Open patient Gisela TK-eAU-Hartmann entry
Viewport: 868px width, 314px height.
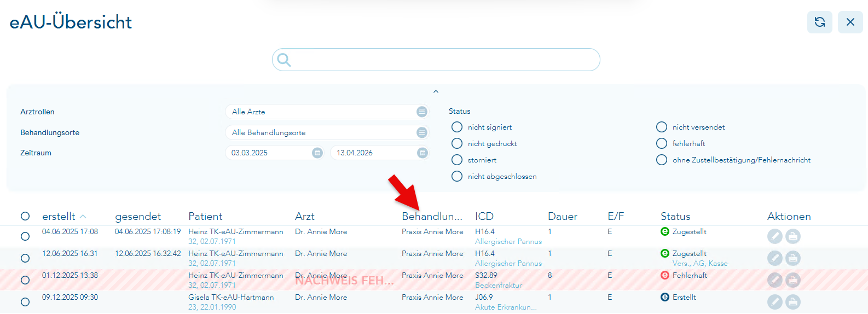click(x=231, y=297)
